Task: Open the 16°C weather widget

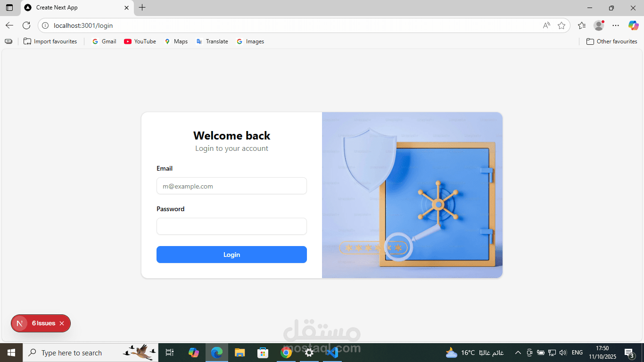Action: point(475,353)
